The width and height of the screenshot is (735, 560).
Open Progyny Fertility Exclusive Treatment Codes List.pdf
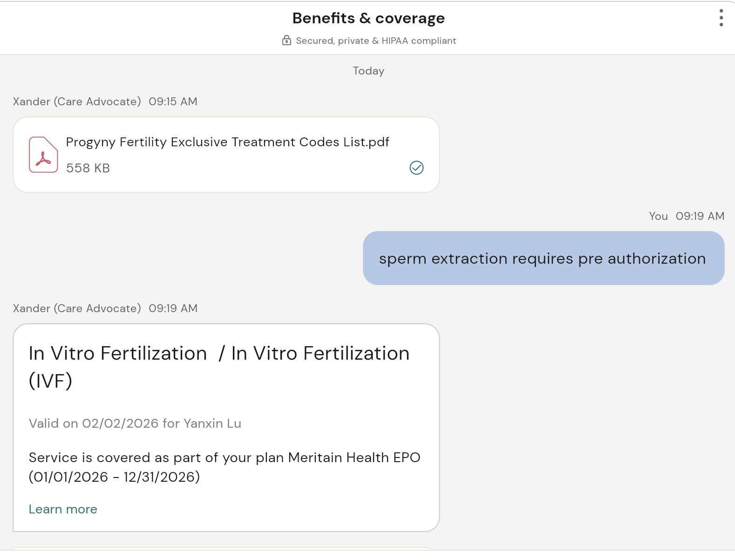pyautogui.click(x=227, y=142)
